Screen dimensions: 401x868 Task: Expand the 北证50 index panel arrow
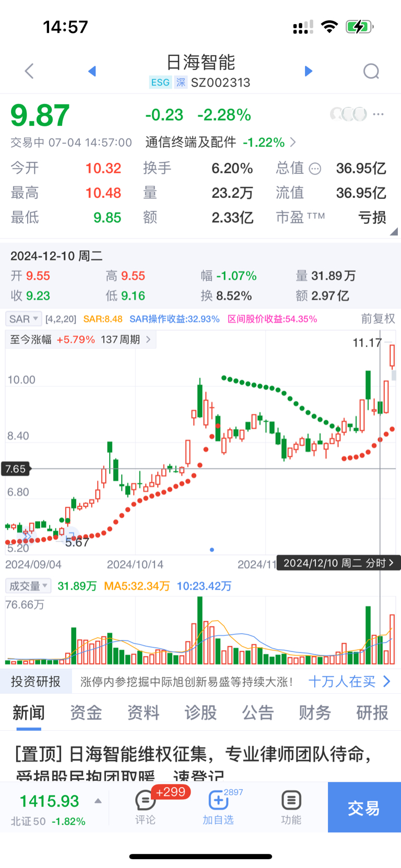[98, 801]
